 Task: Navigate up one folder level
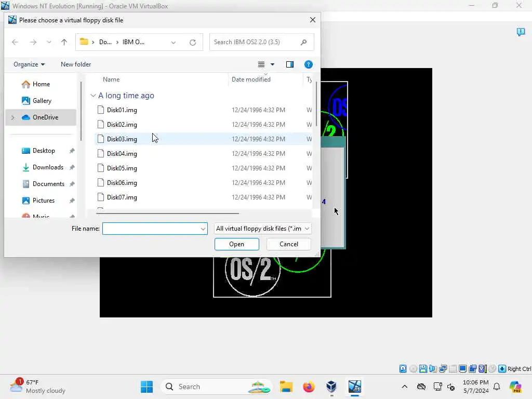point(64,42)
